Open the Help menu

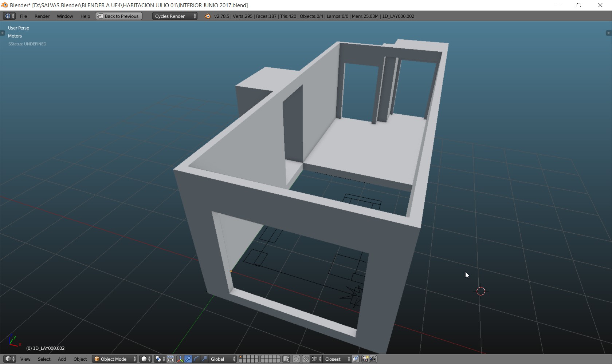pyautogui.click(x=85, y=16)
